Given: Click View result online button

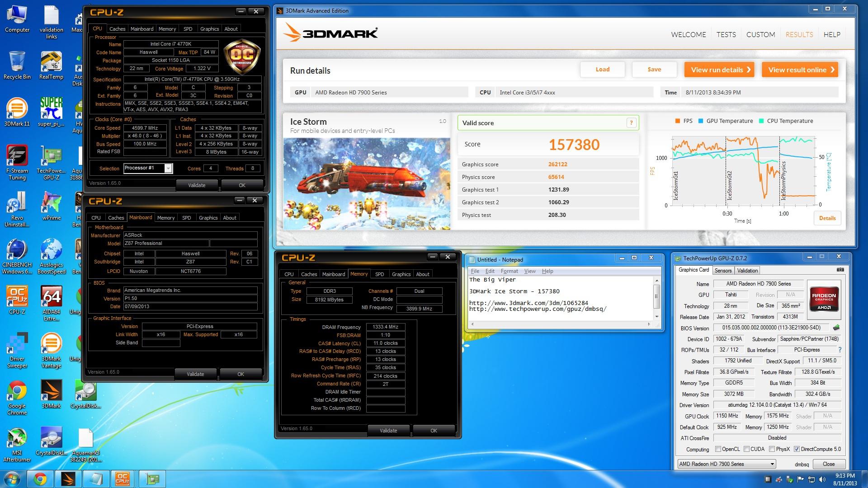Looking at the screenshot, I should coord(800,70).
